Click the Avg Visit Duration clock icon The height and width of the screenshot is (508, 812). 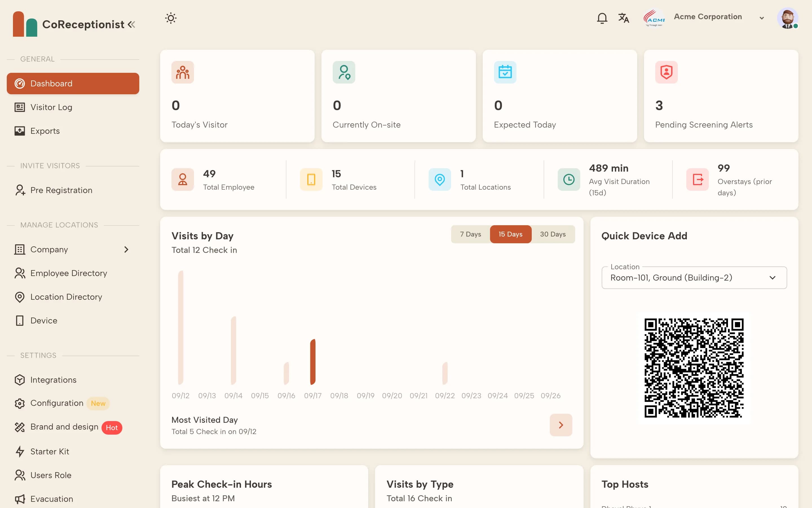[569, 179]
